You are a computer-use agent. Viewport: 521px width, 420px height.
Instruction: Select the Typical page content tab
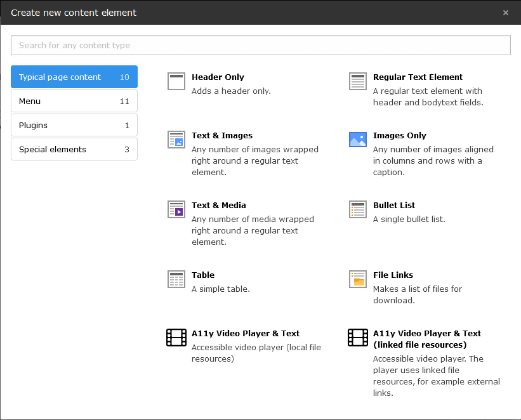[x=74, y=77]
